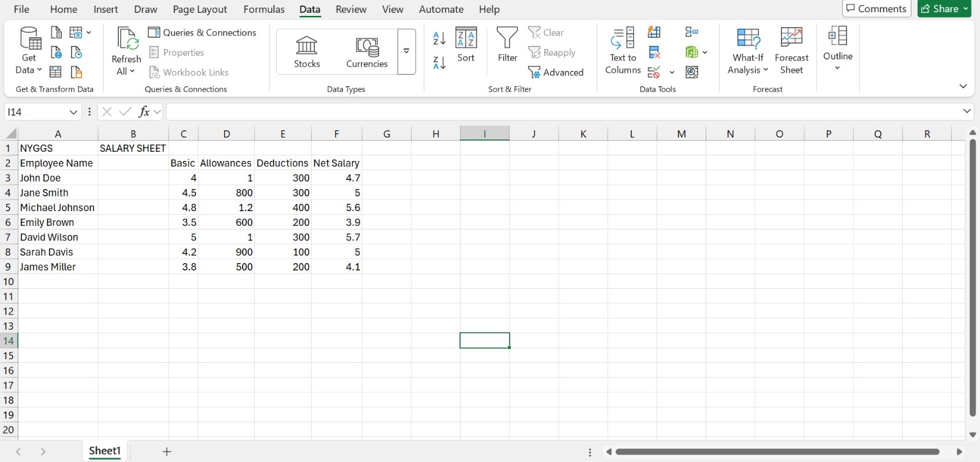This screenshot has width=980, height=462.
Task: Select column F header
Action: pyautogui.click(x=336, y=134)
